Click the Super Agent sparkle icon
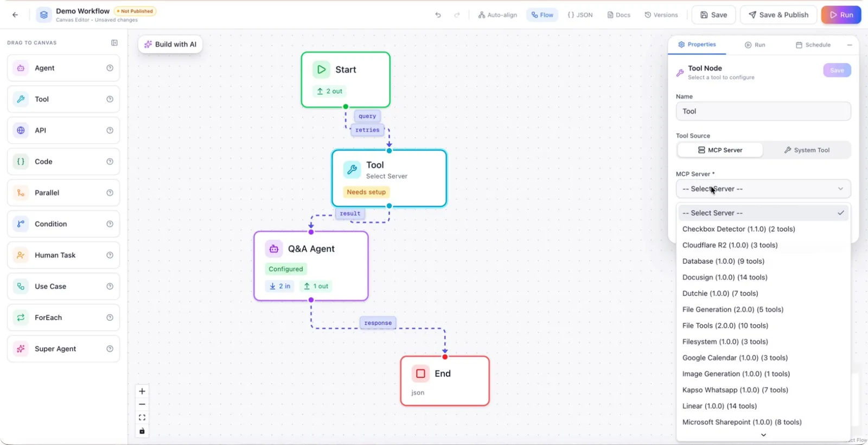The image size is (868, 445). point(21,349)
